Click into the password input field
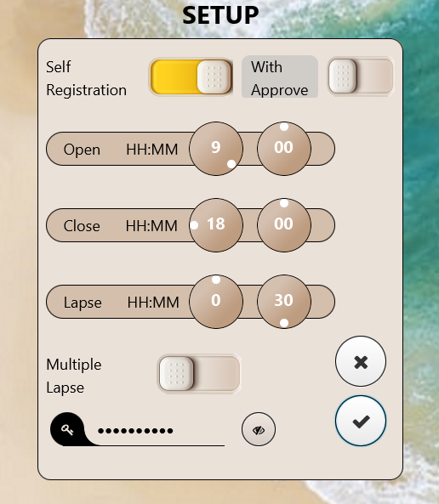439x504 pixels. point(156,431)
